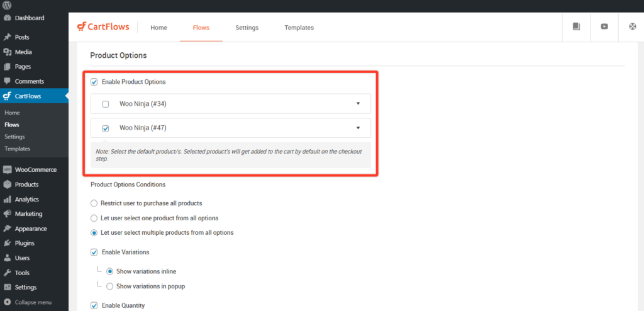Viewport: 644px width, 311px height.
Task: Select Show variations inline radio
Action: click(x=109, y=271)
